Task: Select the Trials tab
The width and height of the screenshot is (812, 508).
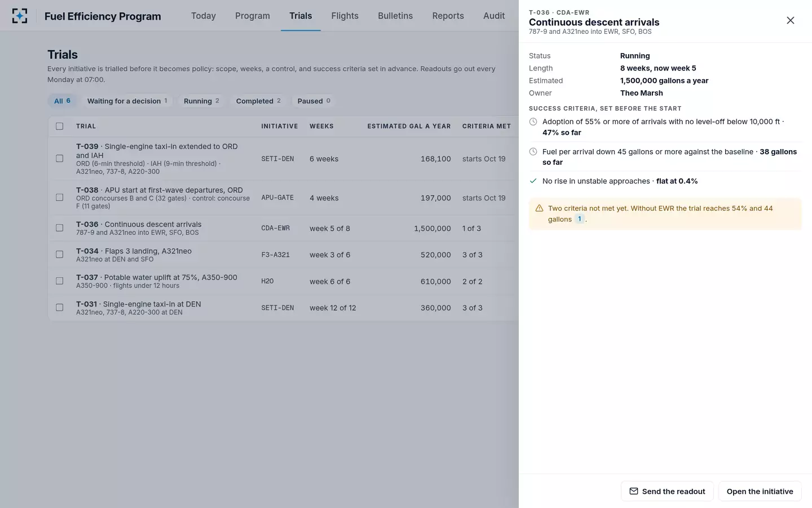Action: point(301,16)
